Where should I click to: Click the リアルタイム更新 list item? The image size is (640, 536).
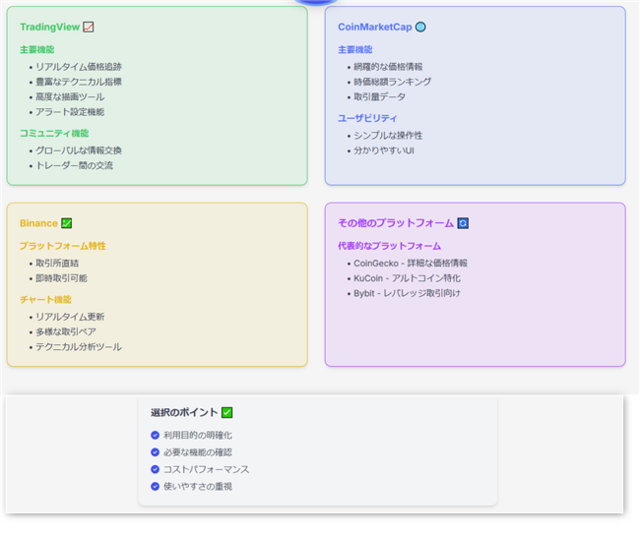click(x=70, y=317)
